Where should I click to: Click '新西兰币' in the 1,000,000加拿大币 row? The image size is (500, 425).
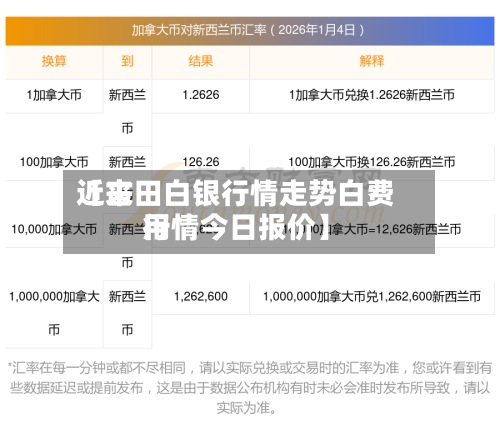point(127,313)
